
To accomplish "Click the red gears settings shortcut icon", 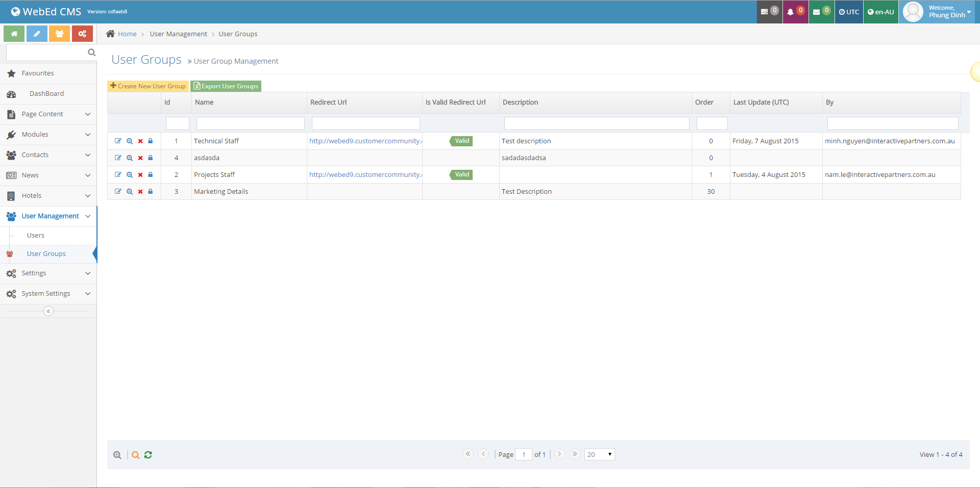I will click(x=82, y=34).
